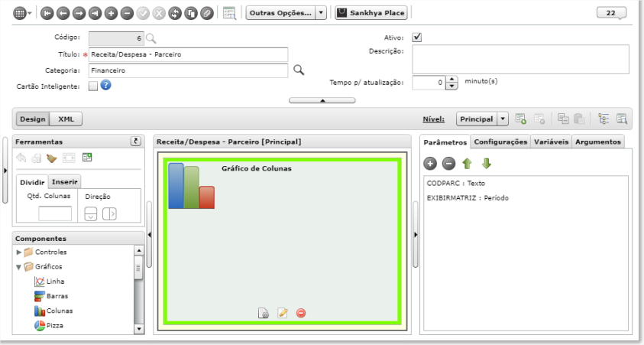Remove parameter with minus button
644x345 pixels.
449,164
